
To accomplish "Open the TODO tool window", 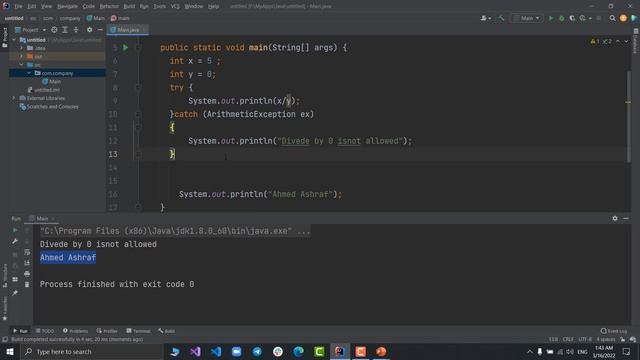I will (45, 331).
